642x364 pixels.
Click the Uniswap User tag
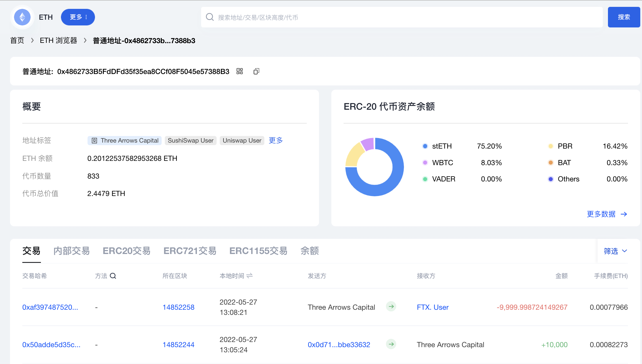pyautogui.click(x=242, y=141)
